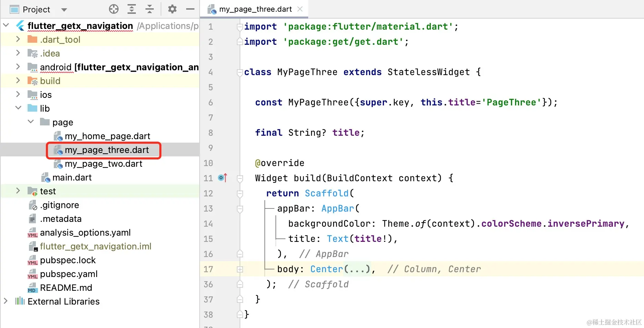Screen dimensions: 644x328
Task: Click the Expand All icon in Project toolbar
Action: point(132,9)
